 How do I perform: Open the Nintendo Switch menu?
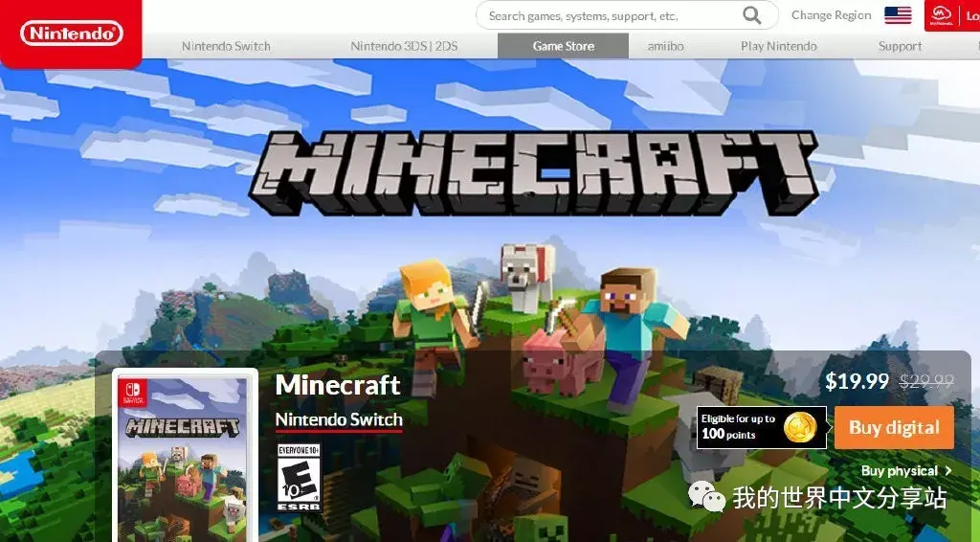[226, 46]
